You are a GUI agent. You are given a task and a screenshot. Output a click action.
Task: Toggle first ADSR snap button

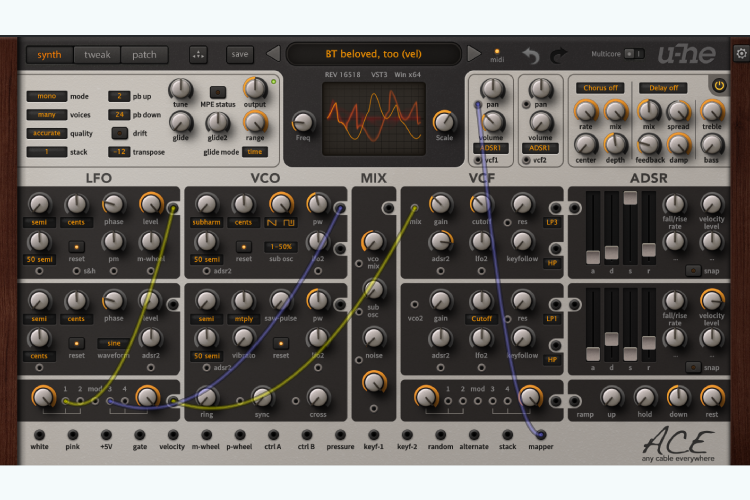(693, 271)
